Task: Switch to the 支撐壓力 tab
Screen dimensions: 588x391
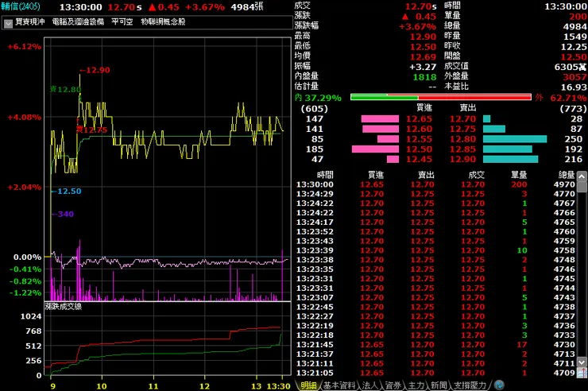Action: click(470, 385)
